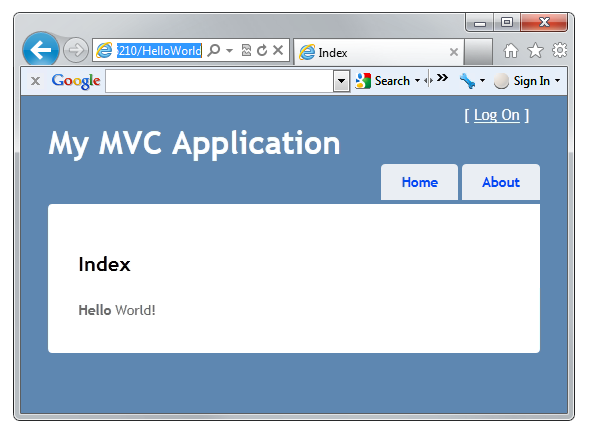Select the About navigation tab
The image size is (592, 440).
tap(501, 182)
